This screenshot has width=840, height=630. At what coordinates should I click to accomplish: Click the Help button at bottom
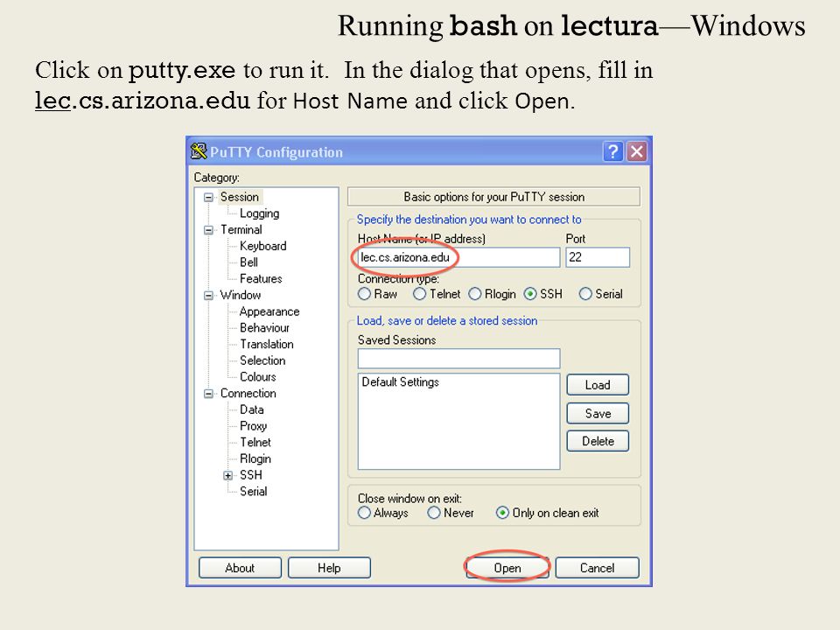[x=329, y=568]
